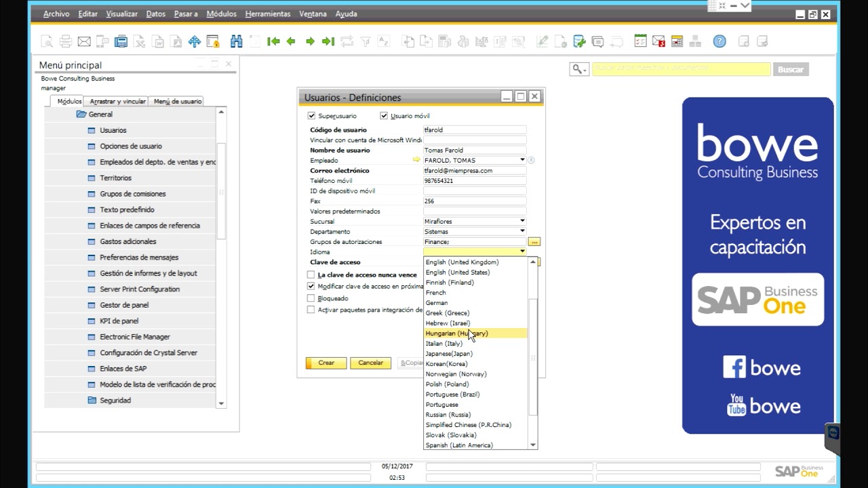The width and height of the screenshot is (868, 488).
Task: Click the Teléfono móvil field
Action: [475, 180]
